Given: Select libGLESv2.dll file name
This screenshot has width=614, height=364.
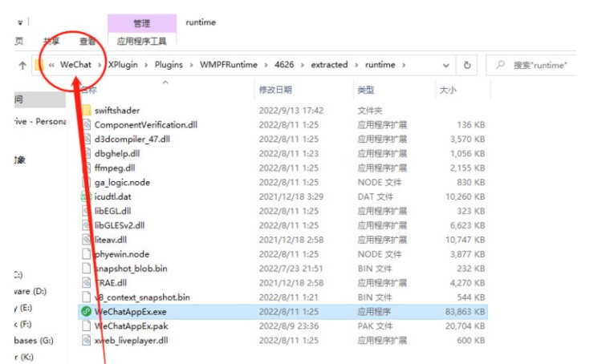Looking at the screenshot, I should coord(120,225).
